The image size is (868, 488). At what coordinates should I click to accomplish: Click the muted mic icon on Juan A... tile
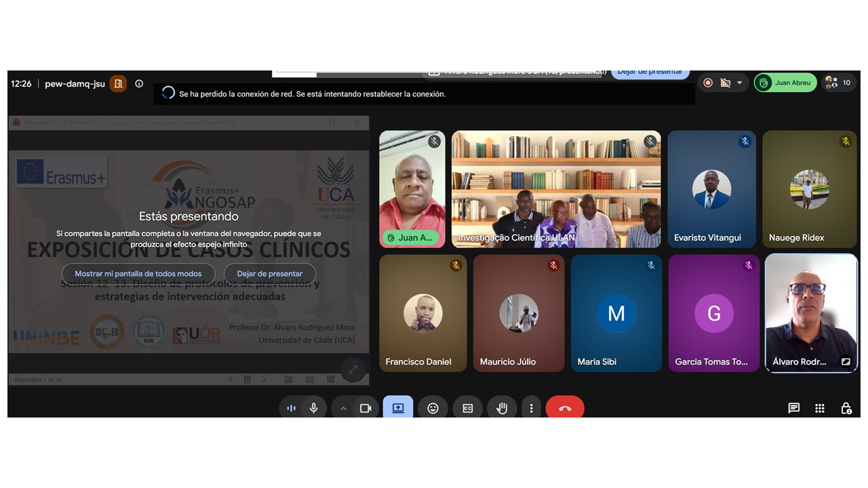[435, 142]
